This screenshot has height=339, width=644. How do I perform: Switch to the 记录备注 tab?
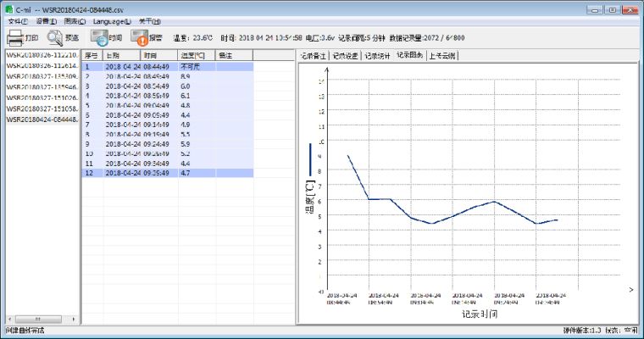[314, 55]
